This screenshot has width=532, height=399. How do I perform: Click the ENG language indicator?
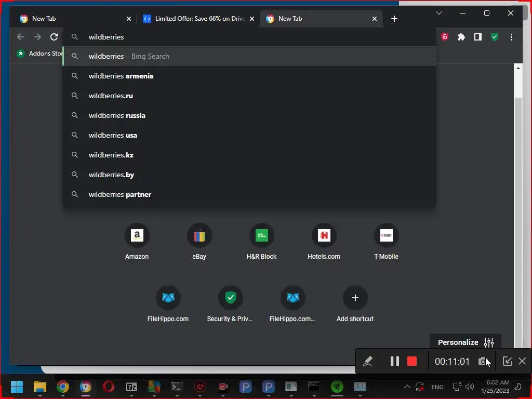[x=437, y=387]
